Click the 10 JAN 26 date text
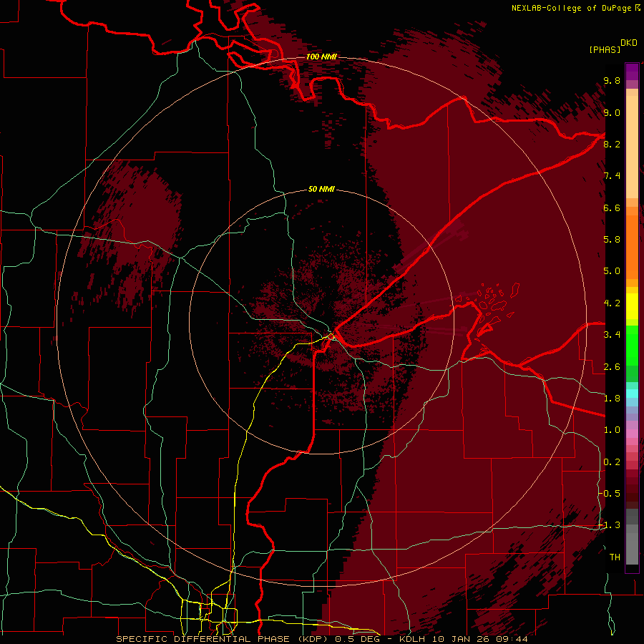The height and width of the screenshot is (644, 644). tap(459, 639)
